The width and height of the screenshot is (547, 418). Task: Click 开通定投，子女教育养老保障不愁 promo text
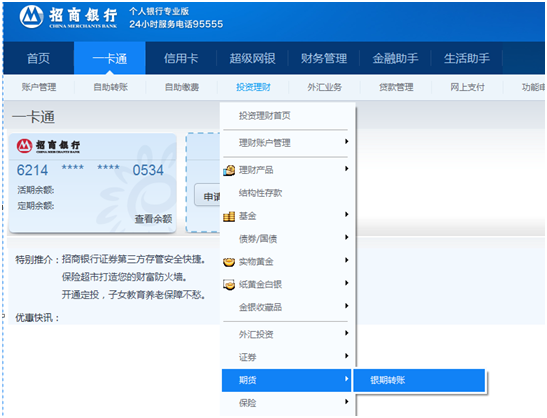134,295
